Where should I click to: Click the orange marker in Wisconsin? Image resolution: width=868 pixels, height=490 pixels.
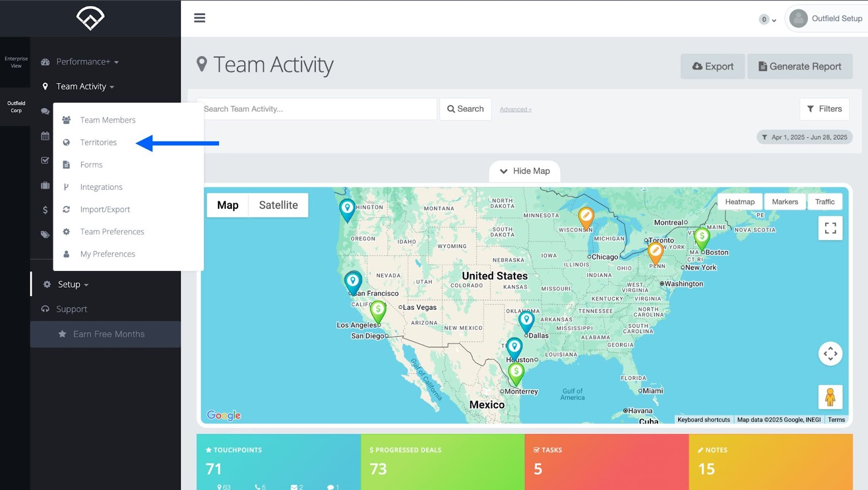pyautogui.click(x=586, y=218)
